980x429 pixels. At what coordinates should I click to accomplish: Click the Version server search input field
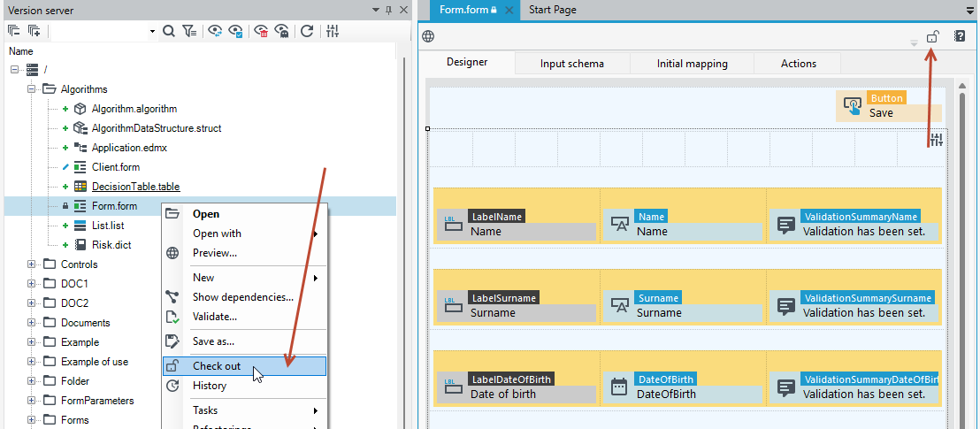coord(100,31)
